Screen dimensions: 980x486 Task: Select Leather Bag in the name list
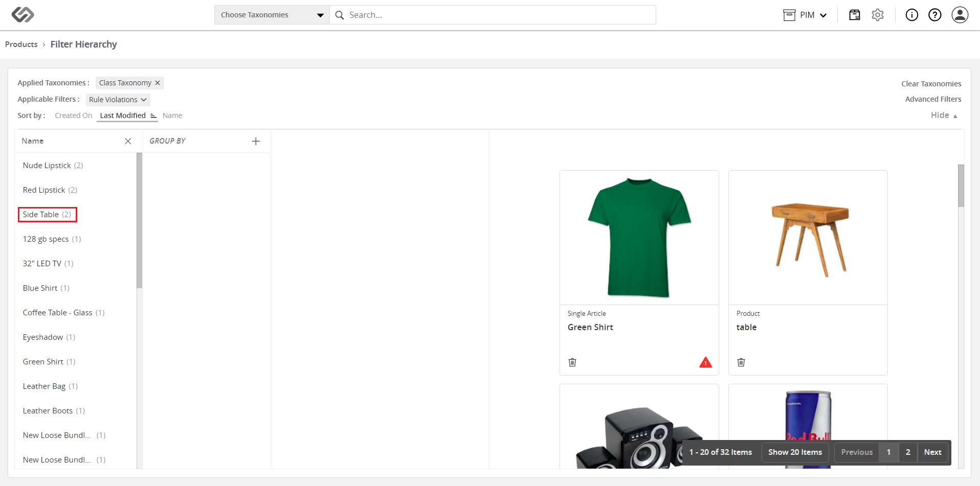[50, 386]
